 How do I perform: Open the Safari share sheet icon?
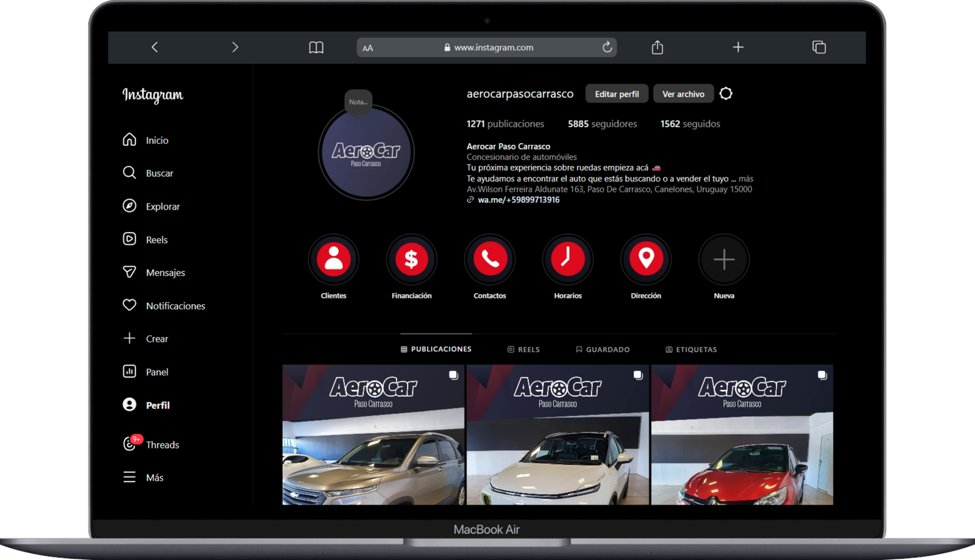(657, 47)
